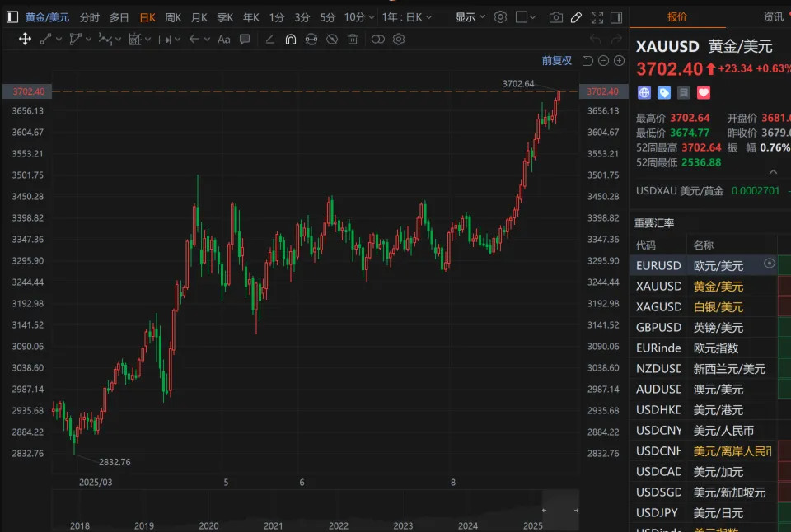Click the pencil draw icon in top bar
The height and width of the screenshot is (532, 791).
point(576,17)
